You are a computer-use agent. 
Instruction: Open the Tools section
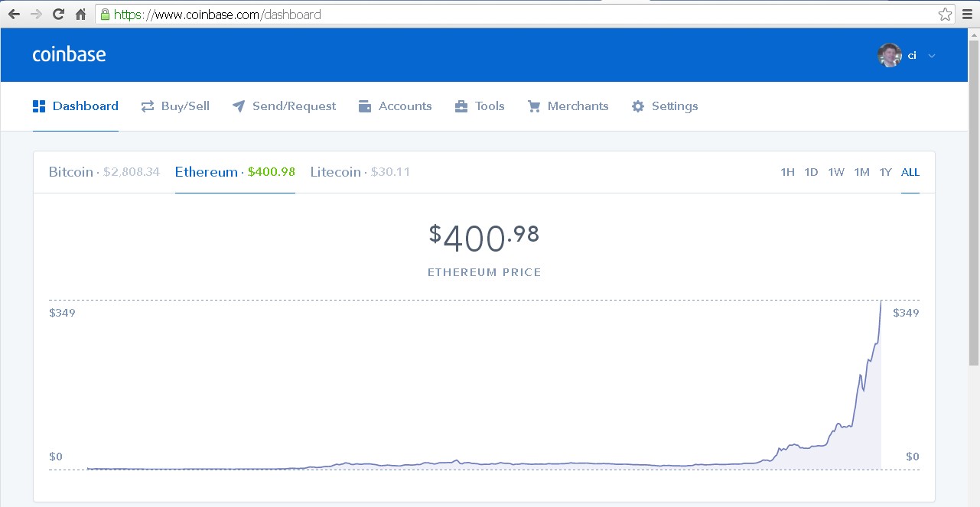coord(480,106)
